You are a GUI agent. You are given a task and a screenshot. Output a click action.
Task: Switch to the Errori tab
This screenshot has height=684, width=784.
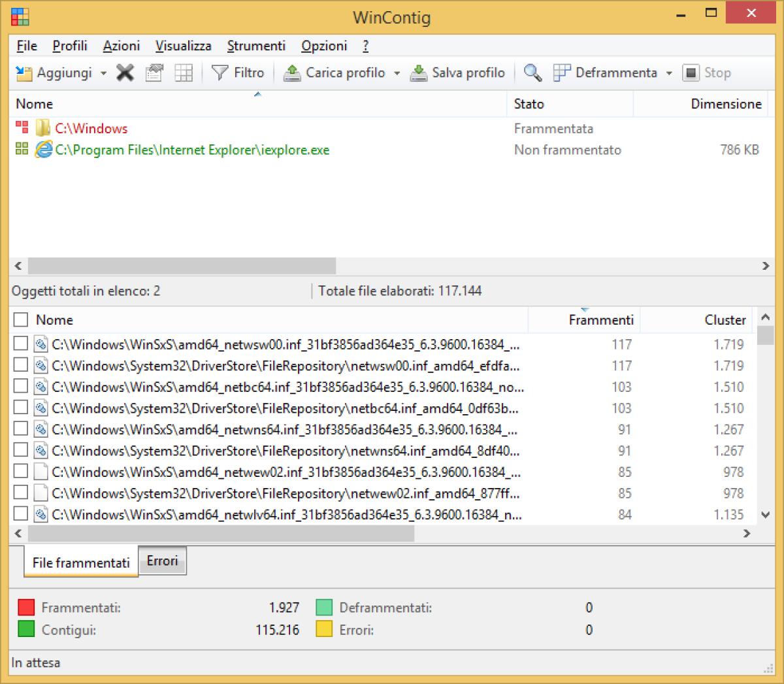pos(162,561)
